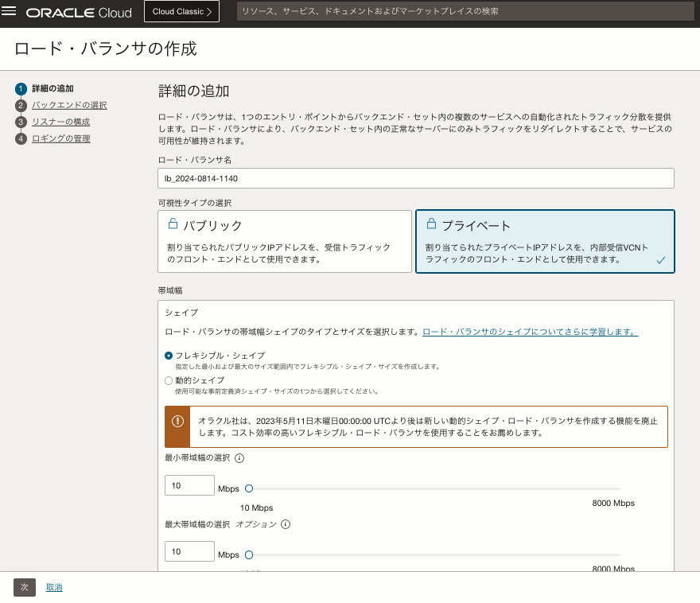Open Cloud Classic console

tap(181, 12)
